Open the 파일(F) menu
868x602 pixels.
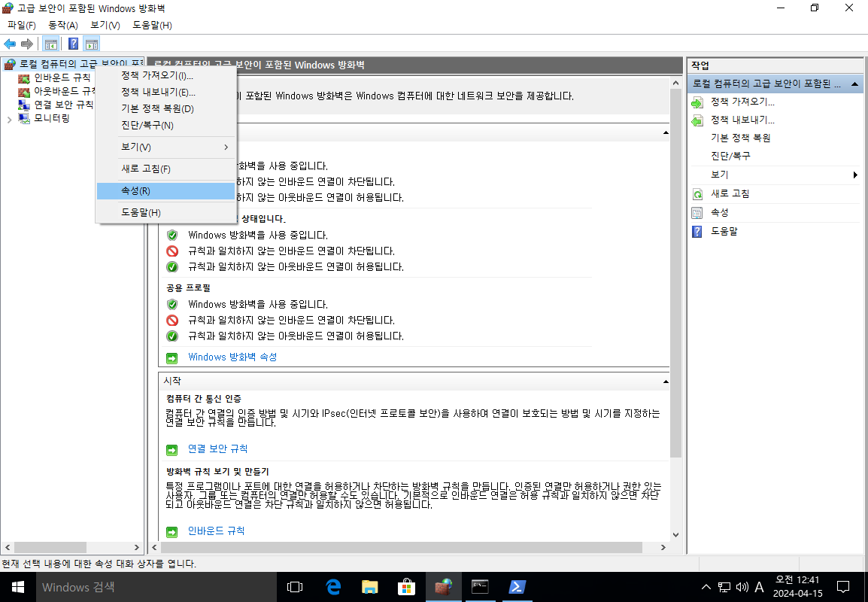(x=22, y=25)
